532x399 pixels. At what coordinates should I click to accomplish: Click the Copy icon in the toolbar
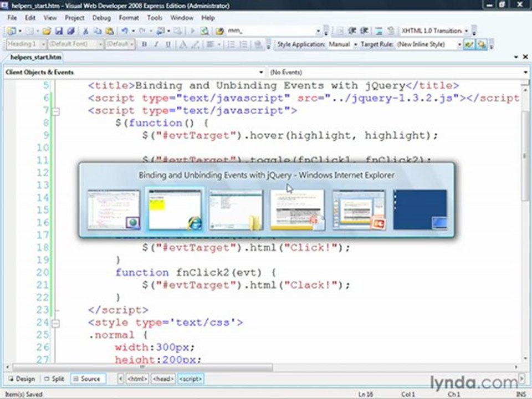point(98,31)
